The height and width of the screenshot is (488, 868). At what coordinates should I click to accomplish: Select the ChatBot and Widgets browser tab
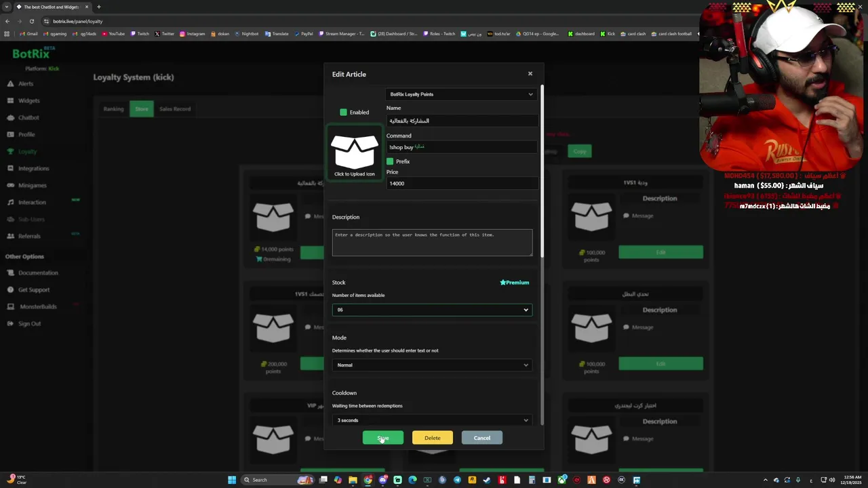point(52,7)
